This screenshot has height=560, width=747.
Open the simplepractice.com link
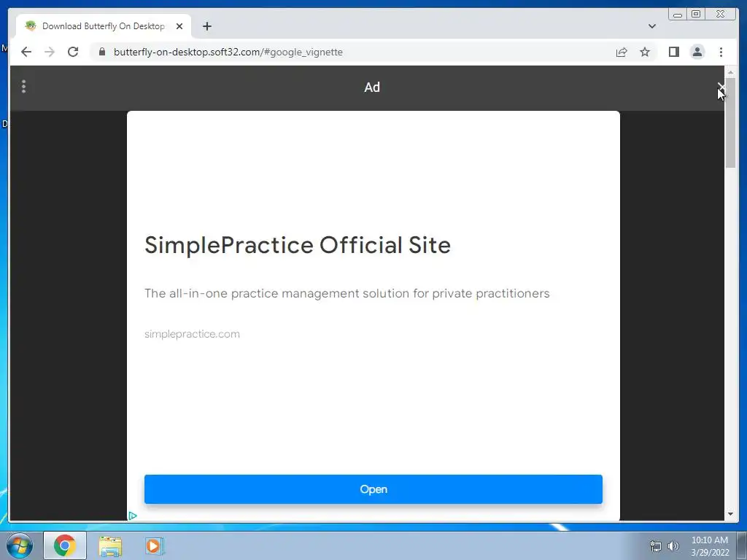point(192,334)
